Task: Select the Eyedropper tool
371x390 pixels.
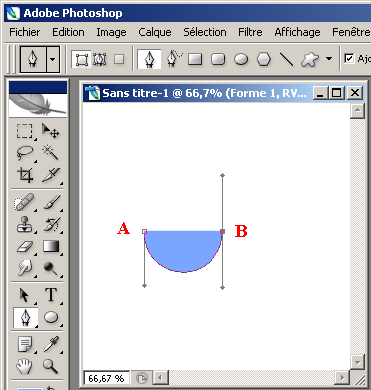Action: point(51,344)
